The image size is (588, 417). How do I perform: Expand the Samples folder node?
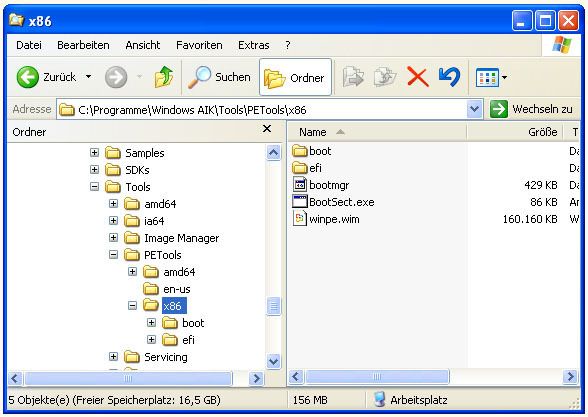tap(94, 153)
